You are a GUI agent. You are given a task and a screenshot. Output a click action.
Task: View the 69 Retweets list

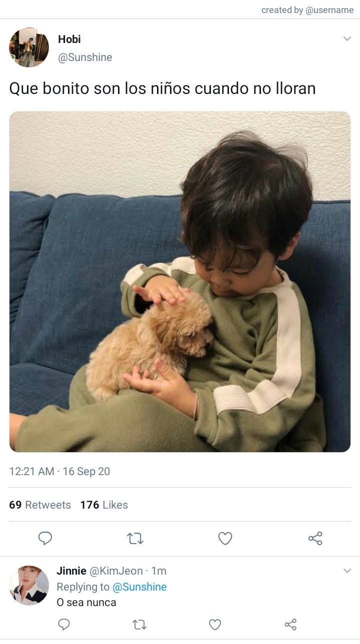40,505
